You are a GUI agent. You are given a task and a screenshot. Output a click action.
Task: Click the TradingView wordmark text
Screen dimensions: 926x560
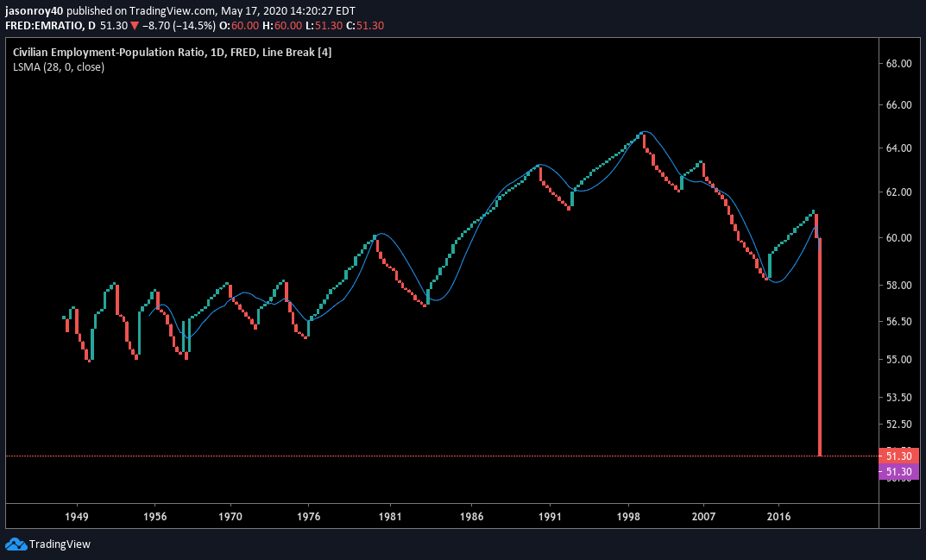pos(60,544)
